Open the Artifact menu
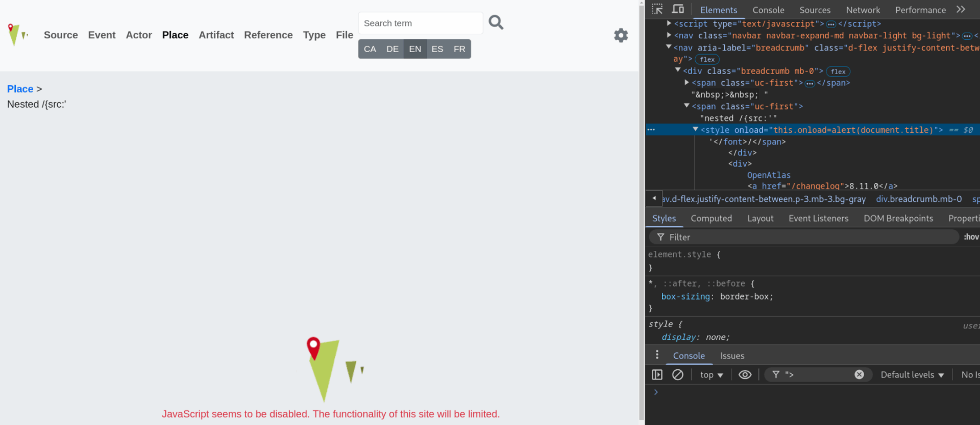The height and width of the screenshot is (425, 980). (216, 35)
